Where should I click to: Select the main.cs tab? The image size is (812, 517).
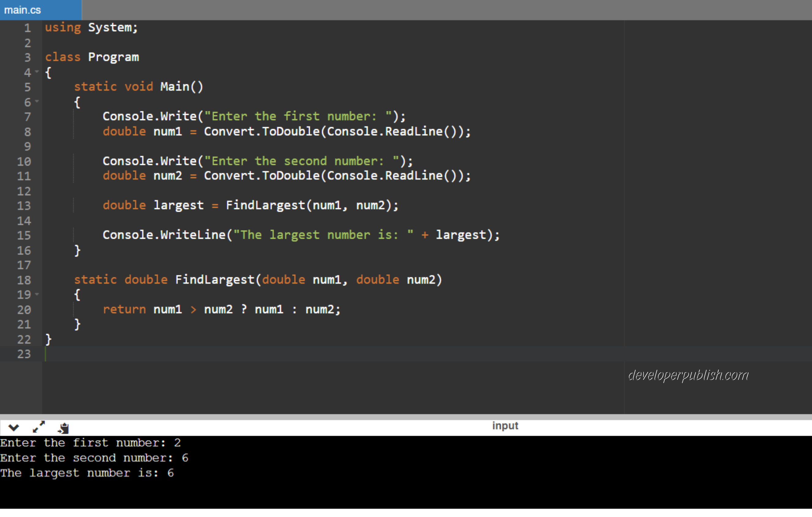click(22, 10)
